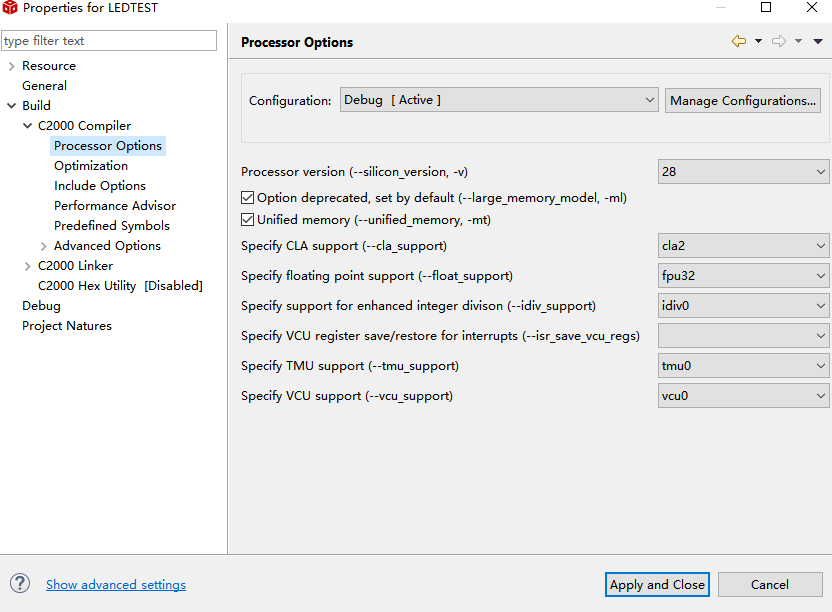Expand the Advanced Options tree node
The image size is (832, 612).
click(44, 246)
